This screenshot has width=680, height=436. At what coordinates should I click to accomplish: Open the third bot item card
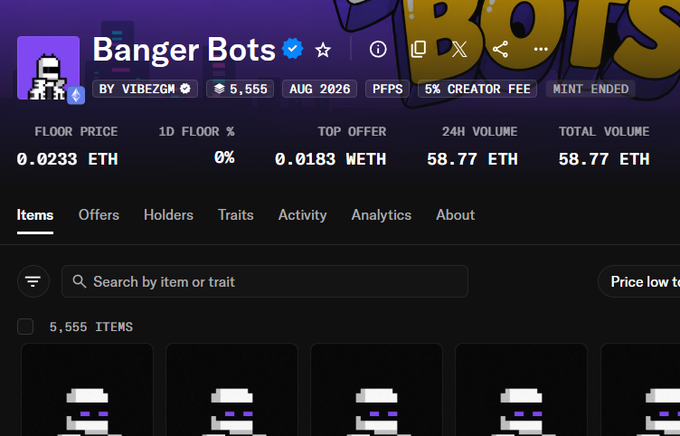(376, 390)
